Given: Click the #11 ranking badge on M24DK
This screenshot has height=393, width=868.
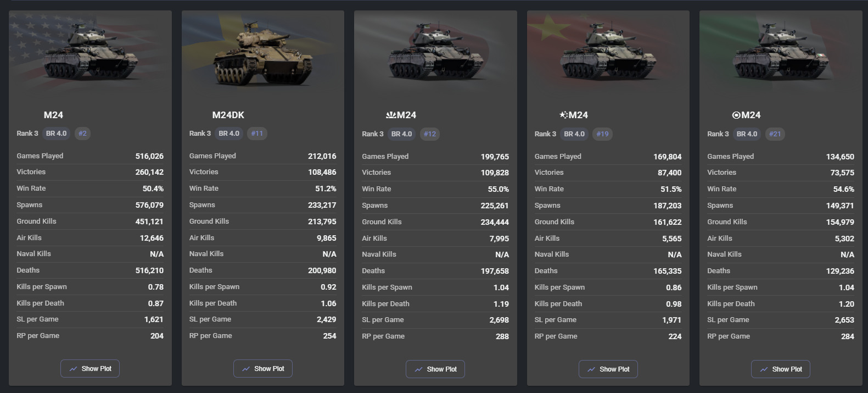Looking at the screenshot, I should 257,134.
